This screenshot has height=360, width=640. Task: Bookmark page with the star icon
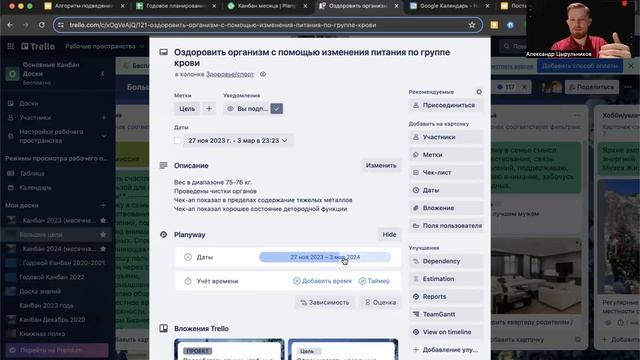(472, 25)
